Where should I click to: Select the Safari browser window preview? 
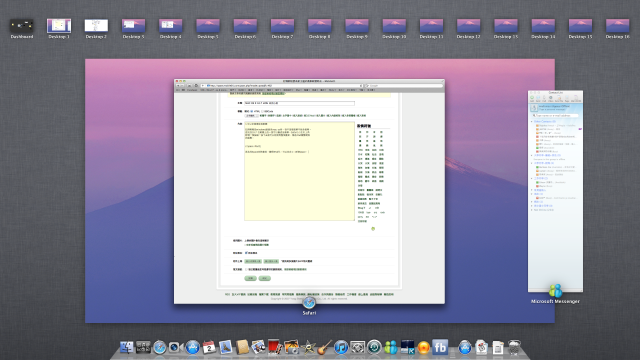click(309, 191)
